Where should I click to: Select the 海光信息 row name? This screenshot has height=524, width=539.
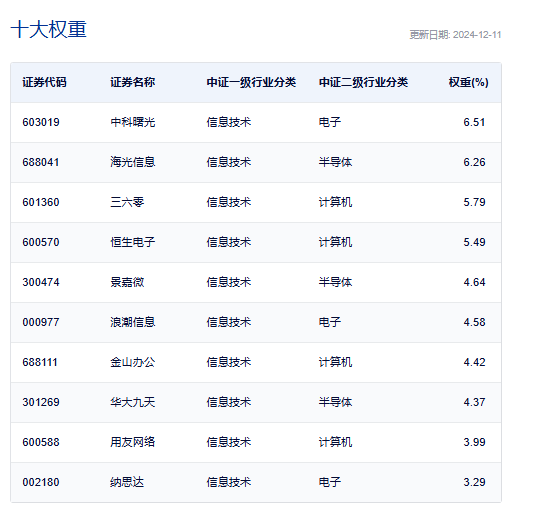[133, 162]
